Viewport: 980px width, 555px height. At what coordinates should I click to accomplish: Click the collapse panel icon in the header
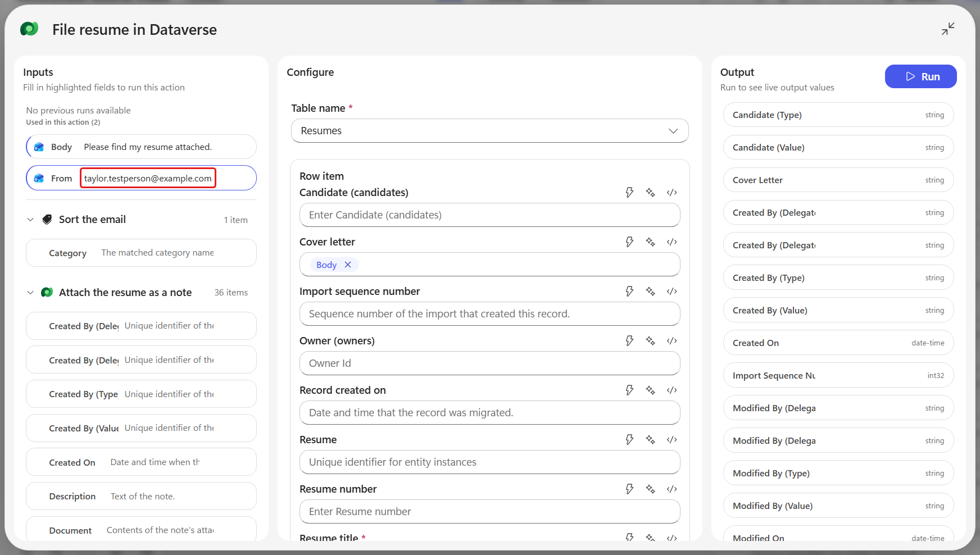pyautogui.click(x=948, y=29)
